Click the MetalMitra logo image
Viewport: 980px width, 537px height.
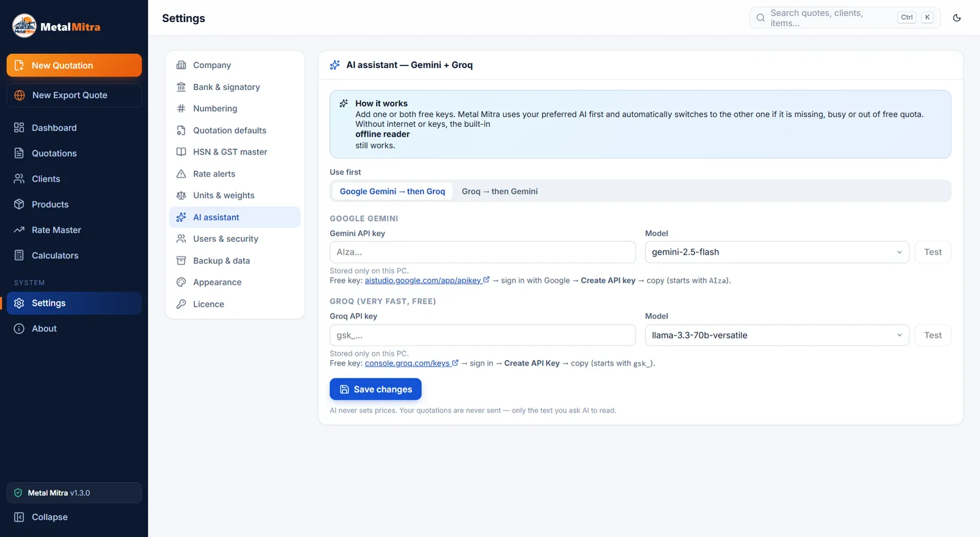tap(24, 26)
